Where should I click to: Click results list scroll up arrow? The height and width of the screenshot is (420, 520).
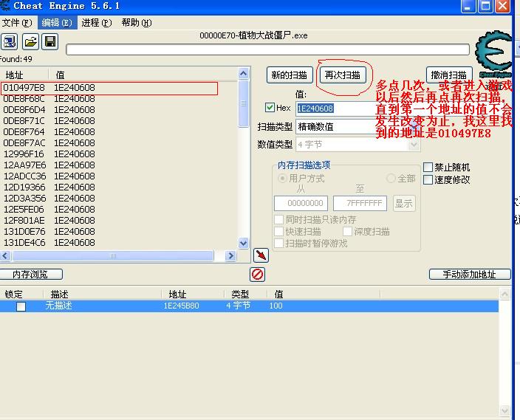click(x=244, y=73)
